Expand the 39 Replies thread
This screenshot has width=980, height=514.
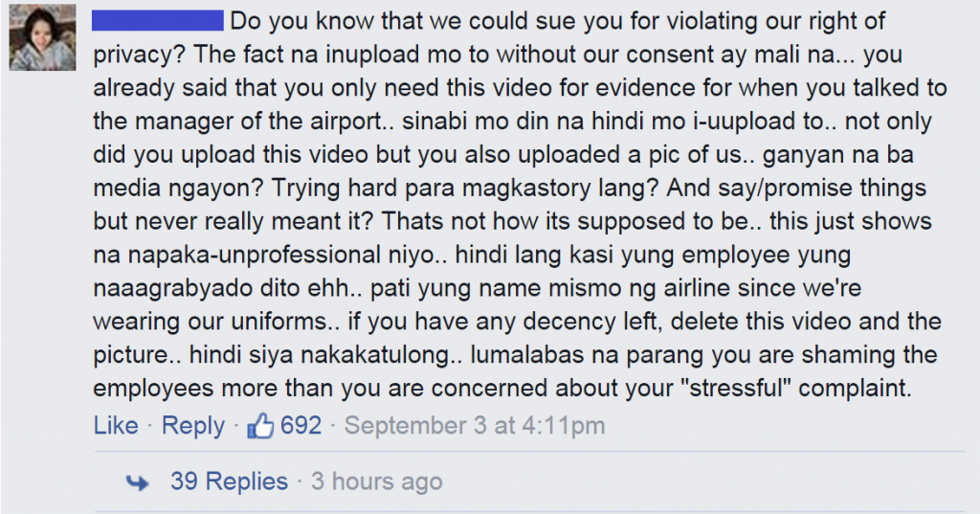pos(230,481)
